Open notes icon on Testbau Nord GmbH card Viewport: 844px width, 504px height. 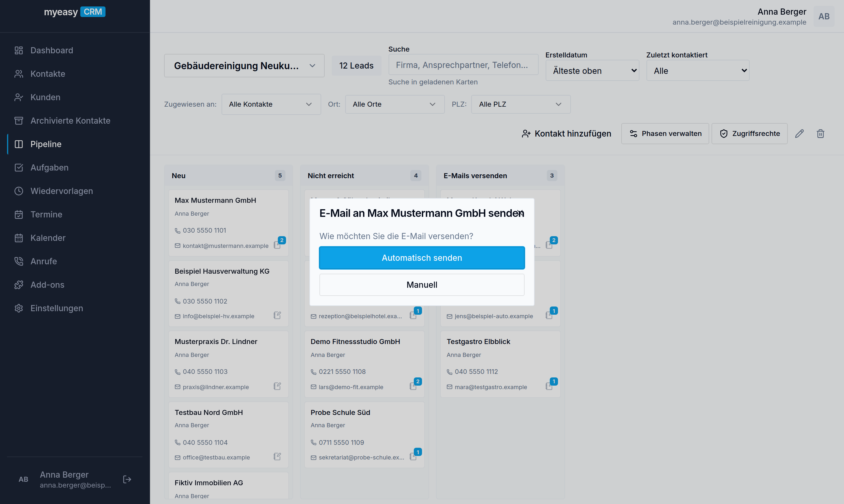coord(278,457)
